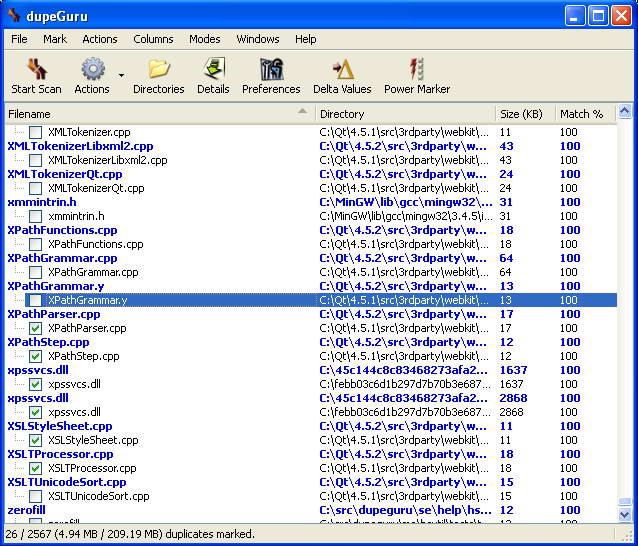Unmark the XPathStep.cpp duplicate checkbox

coord(35,356)
